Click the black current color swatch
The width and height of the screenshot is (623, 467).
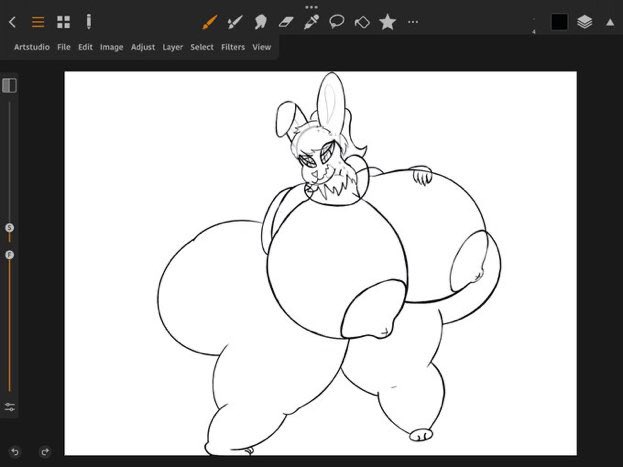coord(559,22)
